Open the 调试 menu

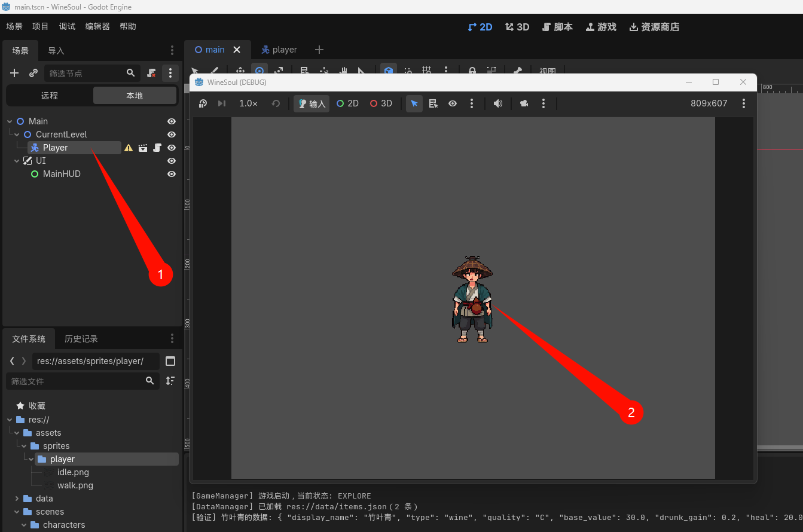click(68, 26)
